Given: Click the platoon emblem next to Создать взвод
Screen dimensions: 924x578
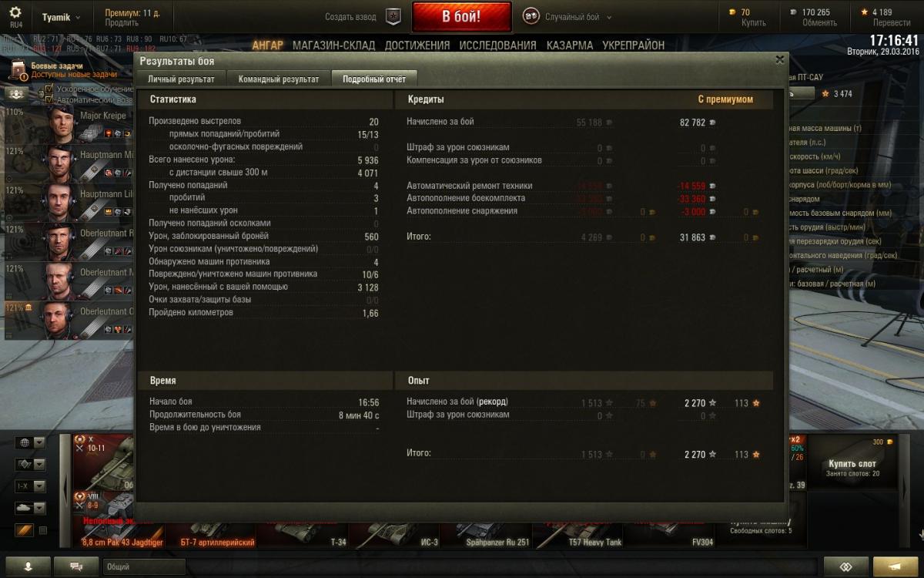Looking at the screenshot, I should (394, 16).
